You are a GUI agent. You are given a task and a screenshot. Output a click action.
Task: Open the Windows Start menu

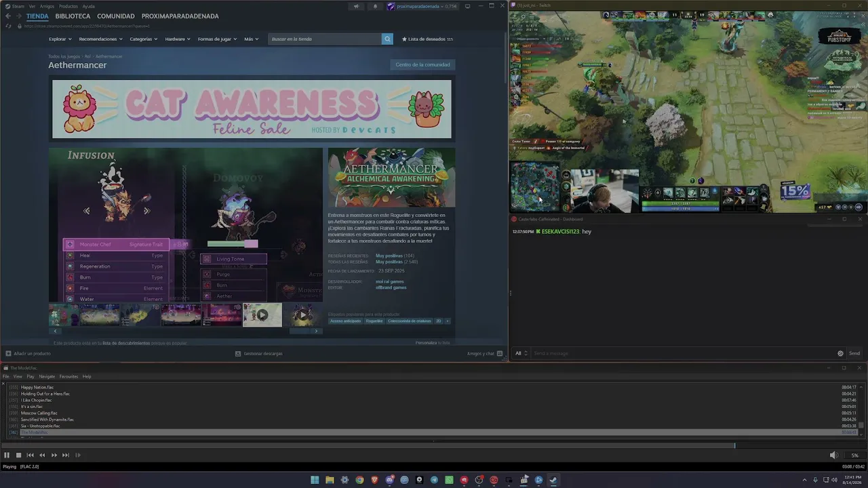point(315,480)
